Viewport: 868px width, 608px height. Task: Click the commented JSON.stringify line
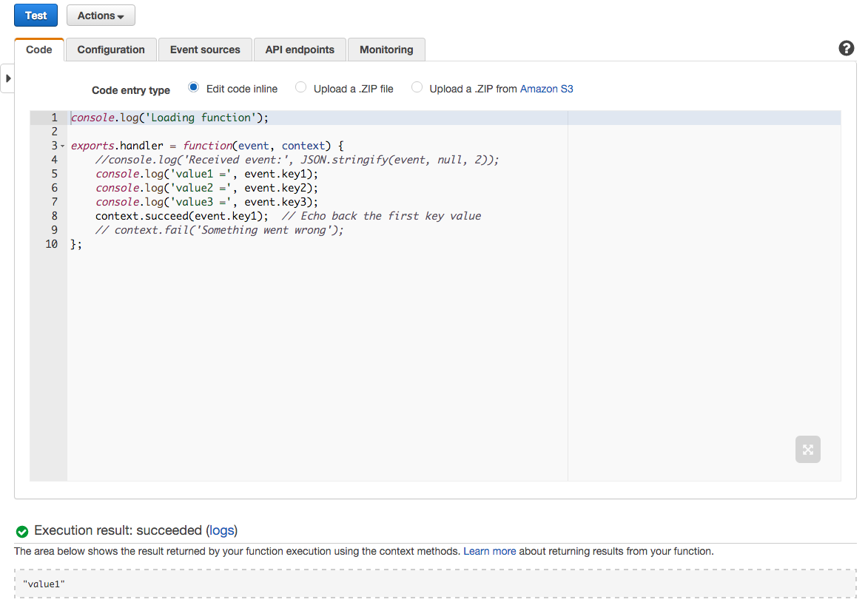click(297, 160)
